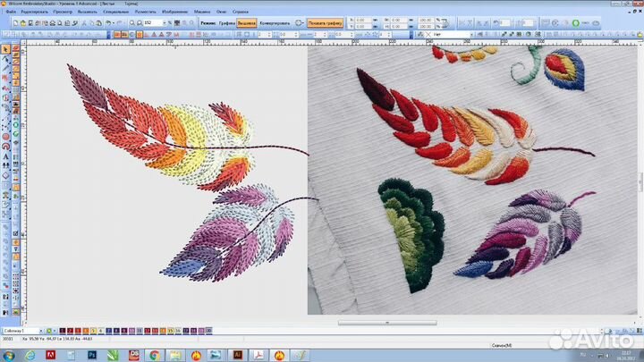The height and width of the screenshot is (362, 644).
Task: Click the Показать графику button
Action: (325, 21)
